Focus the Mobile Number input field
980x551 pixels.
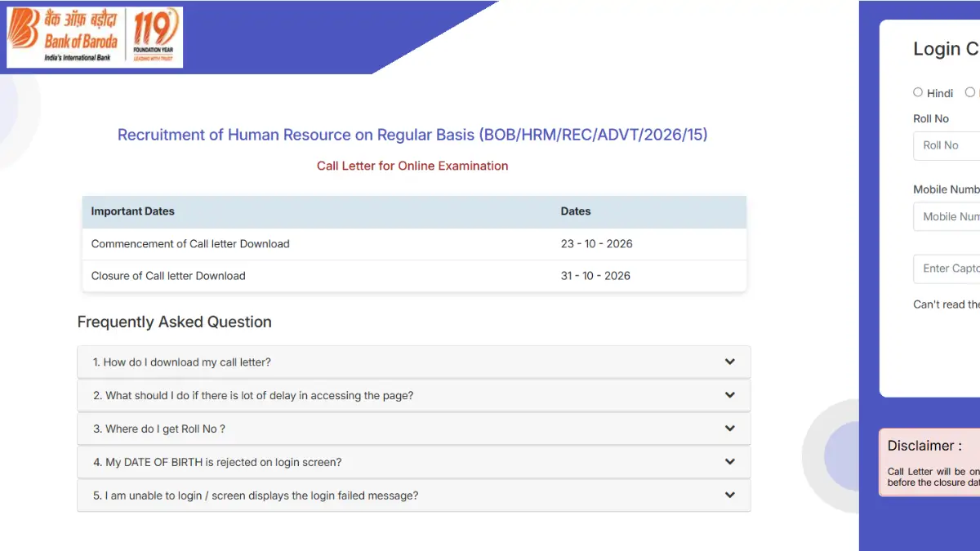tap(947, 216)
